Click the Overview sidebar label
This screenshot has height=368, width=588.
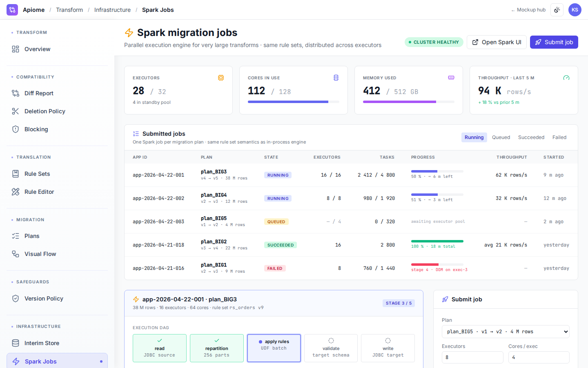pyautogui.click(x=38, y=49)
